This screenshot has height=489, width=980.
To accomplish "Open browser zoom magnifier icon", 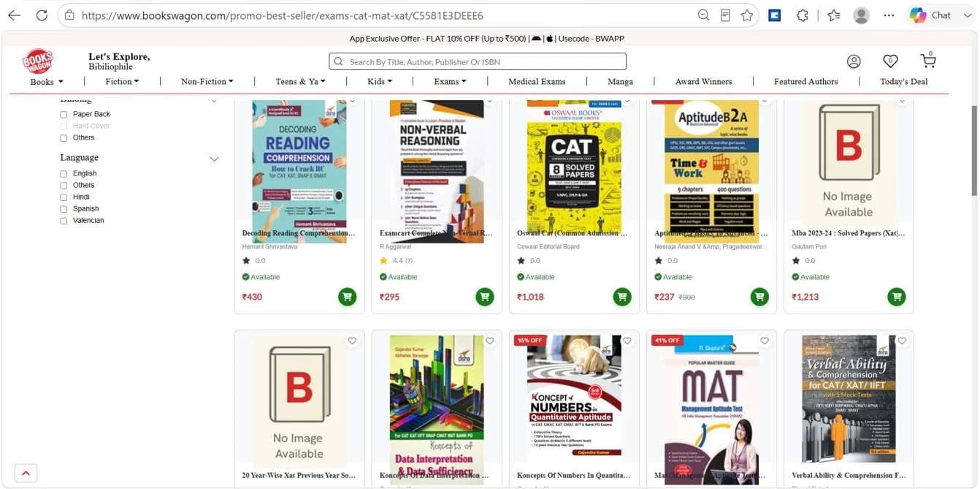I will [703, 15].
